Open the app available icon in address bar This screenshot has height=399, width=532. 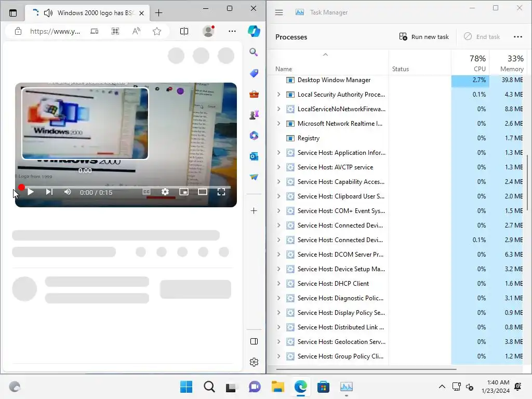click(x=95, y=31)
